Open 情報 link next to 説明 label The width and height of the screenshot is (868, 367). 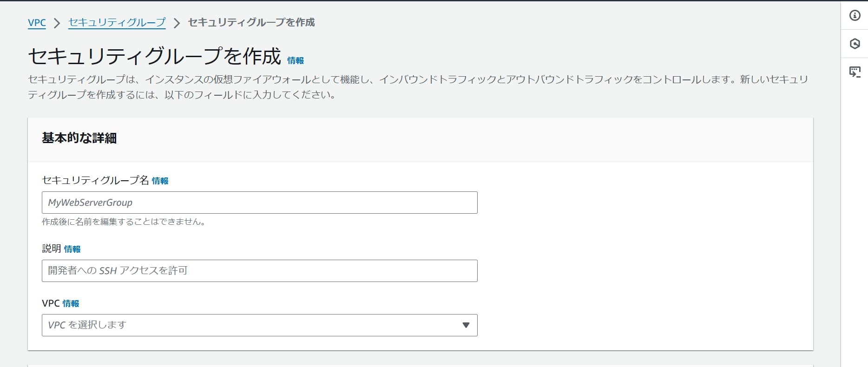pyautogui.click(x=72, y=249)
